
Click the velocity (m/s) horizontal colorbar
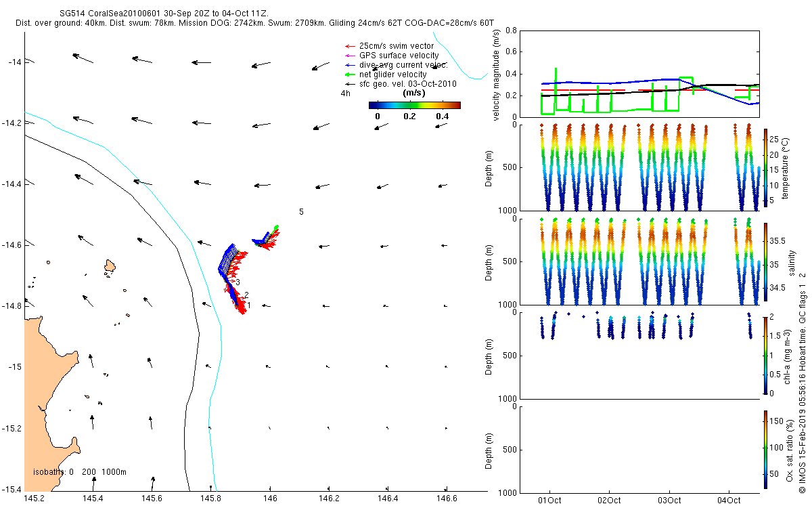click(414, 105)
